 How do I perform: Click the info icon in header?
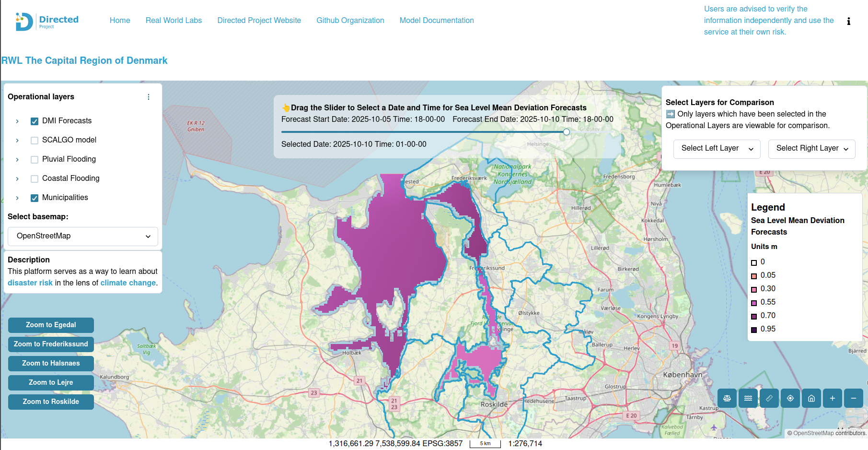click(x=848, y=21)
